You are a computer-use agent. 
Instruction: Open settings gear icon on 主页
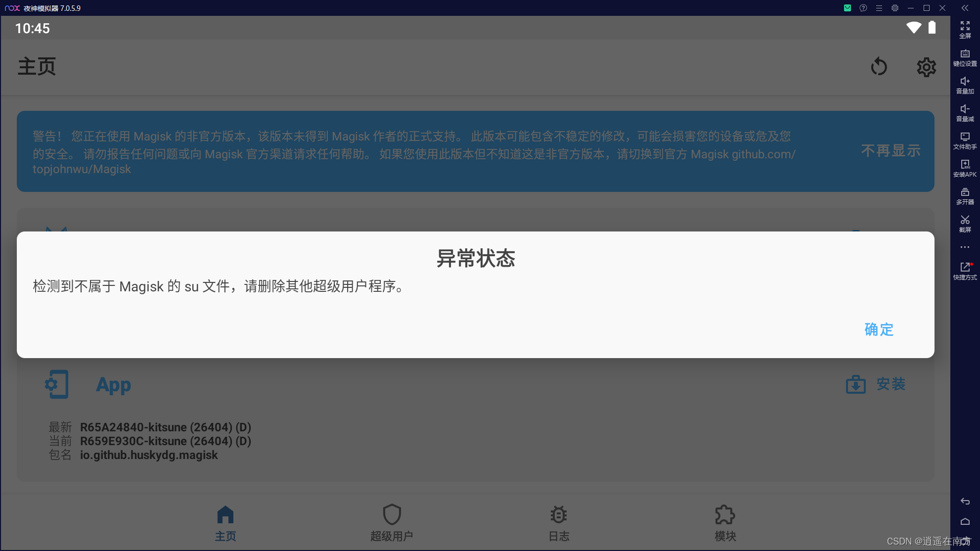click(x=926, y=67)
